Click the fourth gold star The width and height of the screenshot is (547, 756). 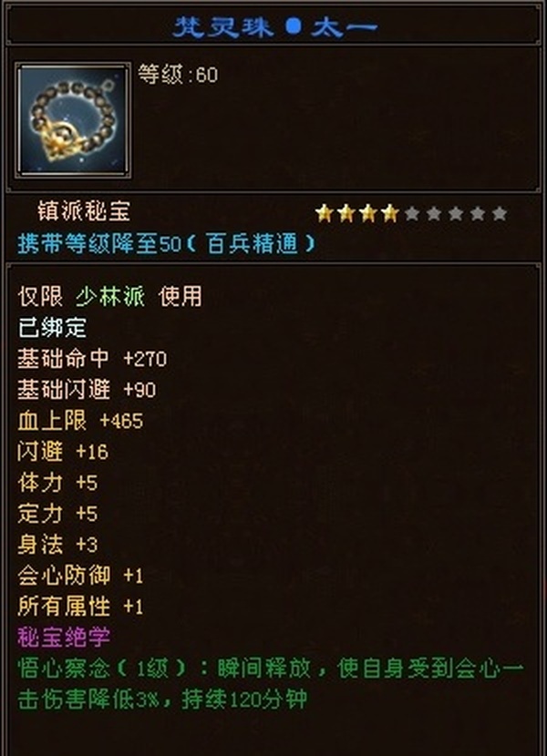pyautogui.click(x=390, y=213)
